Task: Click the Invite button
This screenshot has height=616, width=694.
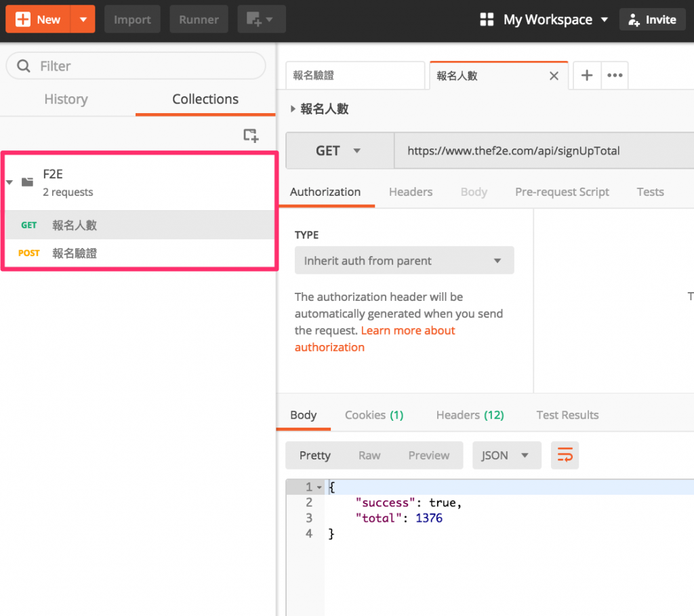Action: (653, 20)
